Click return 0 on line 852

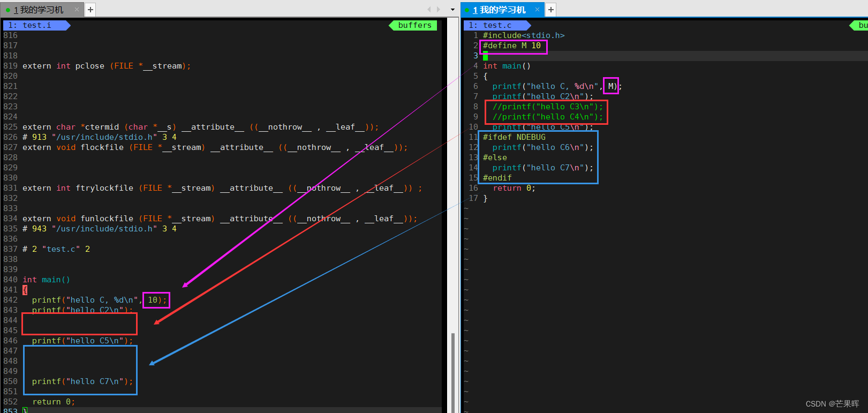(54, 402)
